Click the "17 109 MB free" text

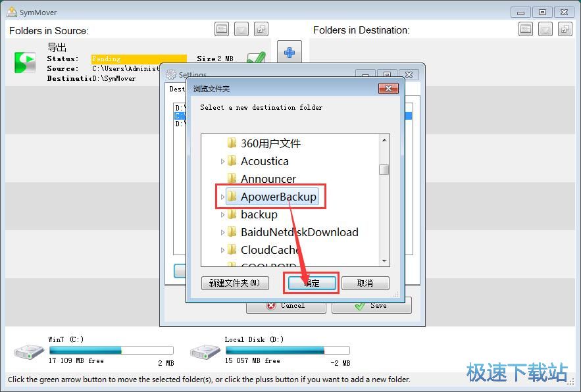pos(76,360)
